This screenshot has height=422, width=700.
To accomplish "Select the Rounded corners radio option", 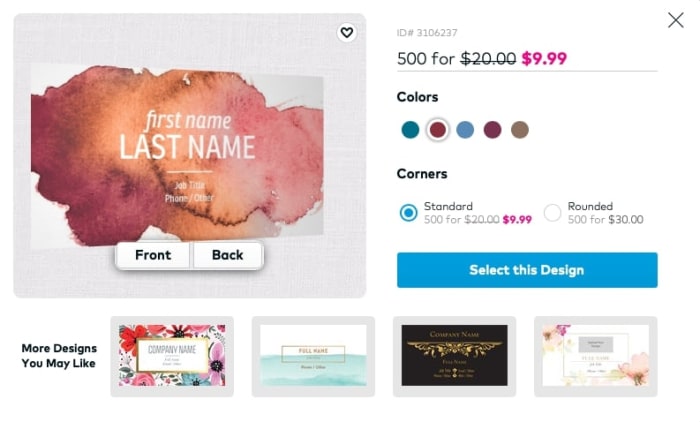I will point(552,212).
